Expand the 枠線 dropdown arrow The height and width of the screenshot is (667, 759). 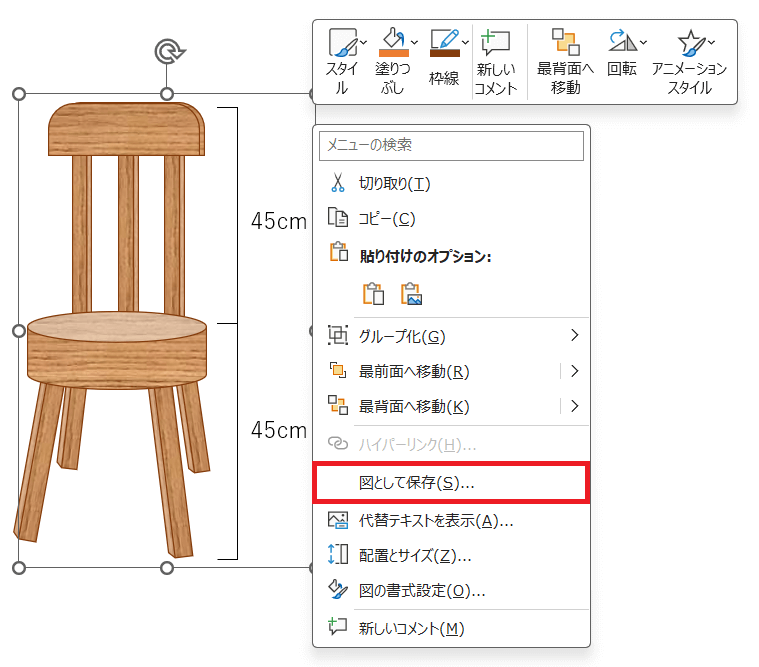coord(465,43)
